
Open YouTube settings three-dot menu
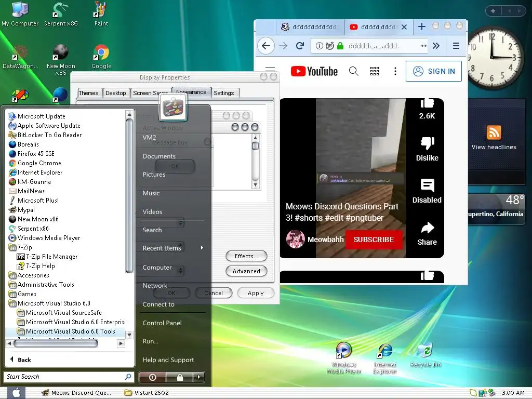coord(395,71)
